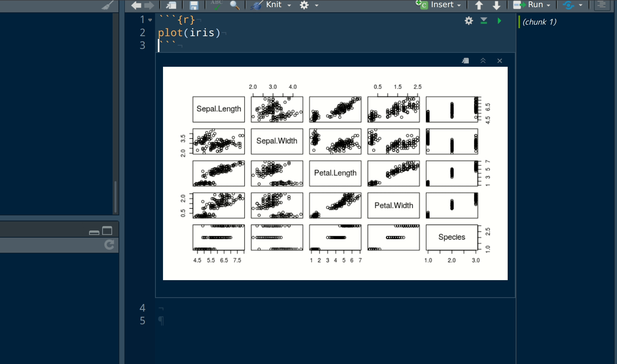Collapse the code chunk on line 1
Viewport: 617px width, 364px height.
click(x=149, y=19)
